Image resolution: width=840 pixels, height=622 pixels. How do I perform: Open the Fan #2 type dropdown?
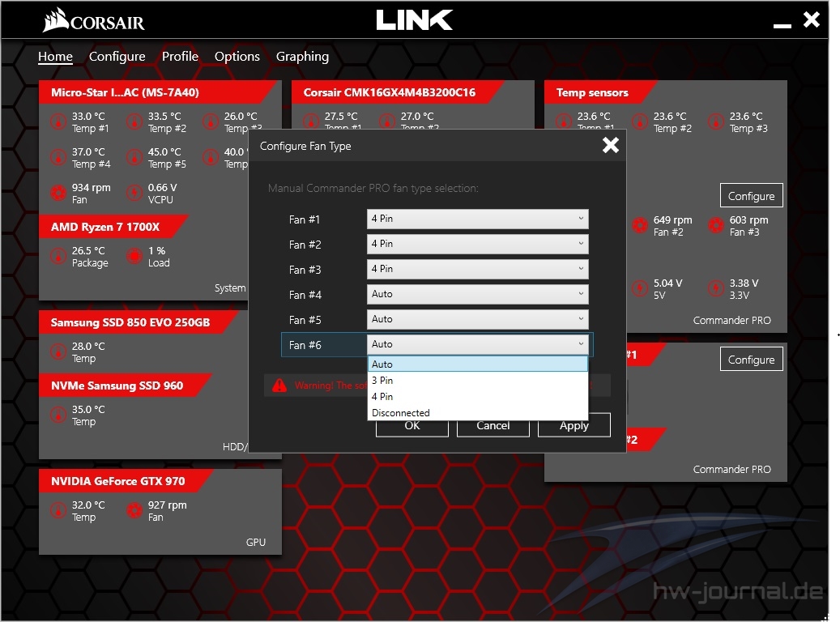(477, 244)
